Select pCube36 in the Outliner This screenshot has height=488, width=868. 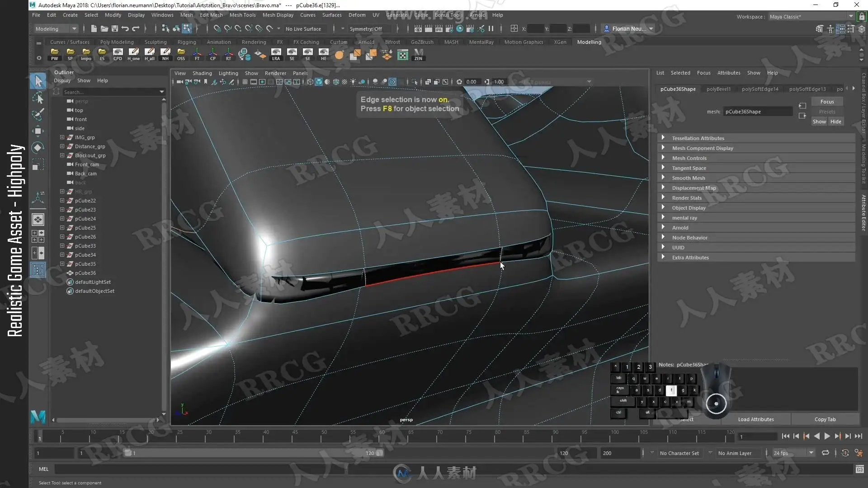(x=85, y=273)
